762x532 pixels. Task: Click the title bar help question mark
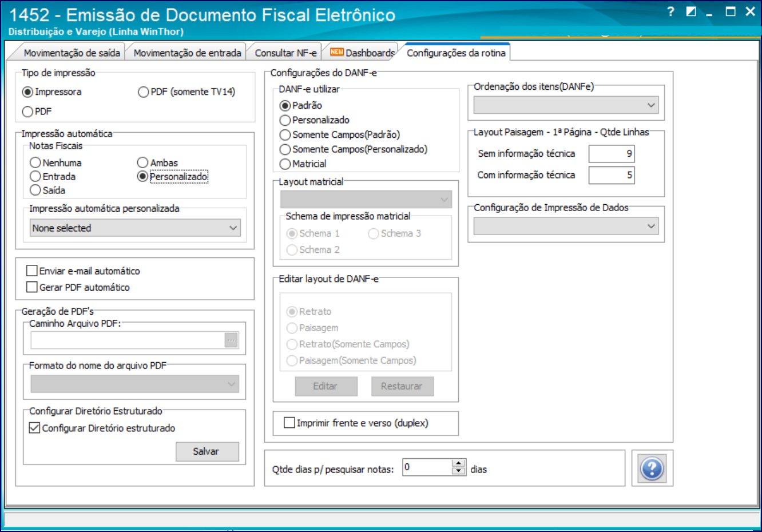[670, 11]
